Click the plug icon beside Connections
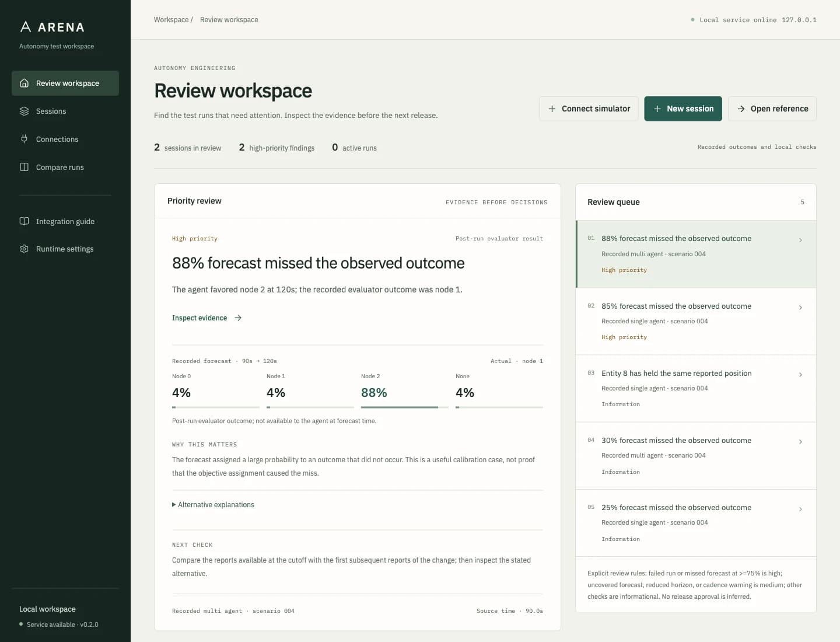The width and height of the screenshot is (840, 642). click(x=24, y=139)
